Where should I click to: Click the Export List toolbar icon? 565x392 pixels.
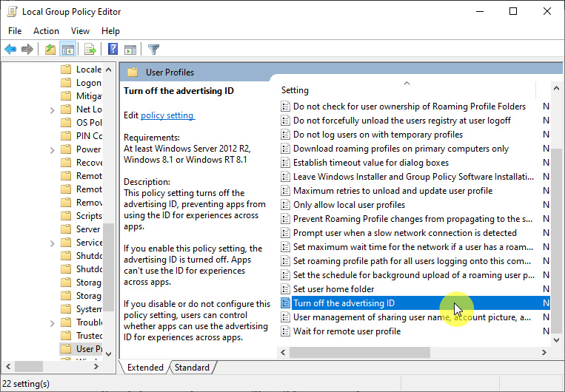pyautogui.click(x=90, y=50)
